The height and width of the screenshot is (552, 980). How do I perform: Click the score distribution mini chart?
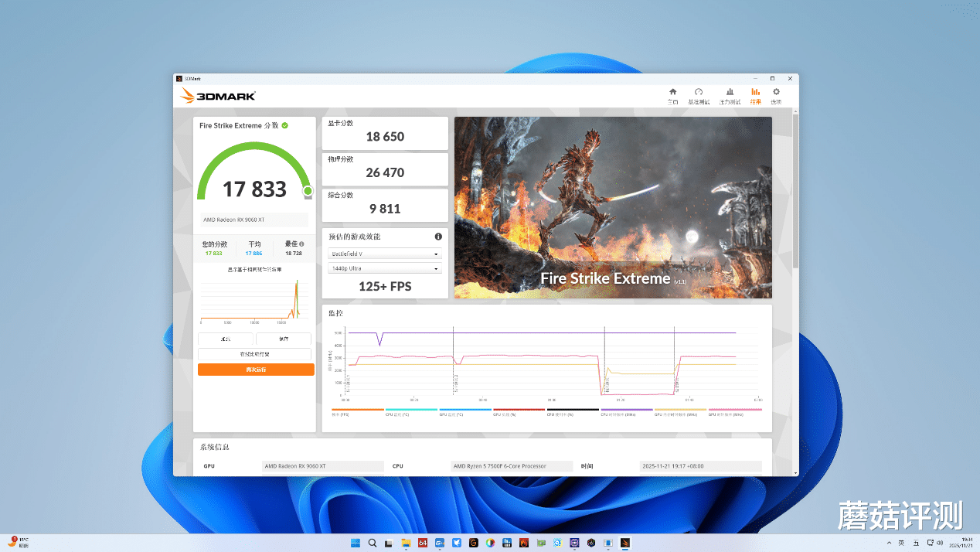tap(256, 300)
